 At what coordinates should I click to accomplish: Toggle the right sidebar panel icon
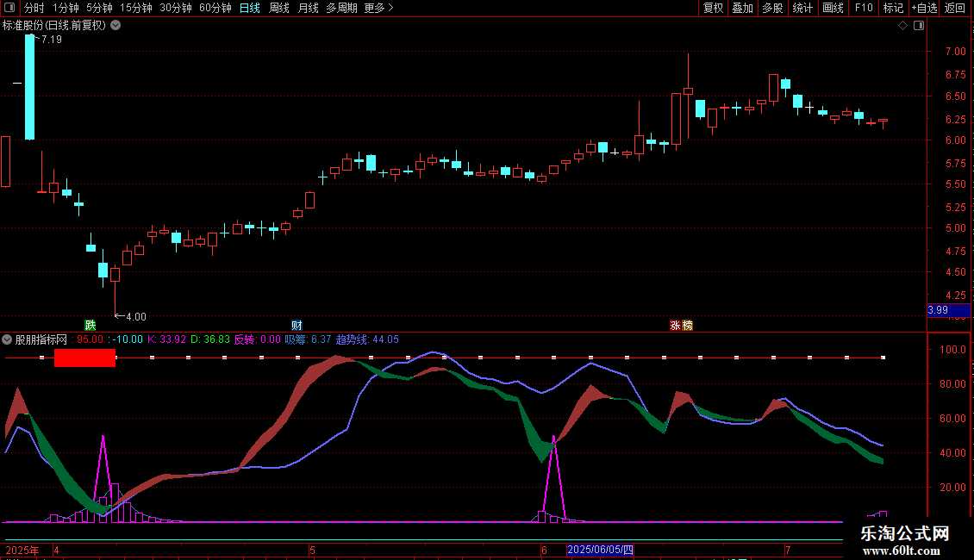(919, 26)
